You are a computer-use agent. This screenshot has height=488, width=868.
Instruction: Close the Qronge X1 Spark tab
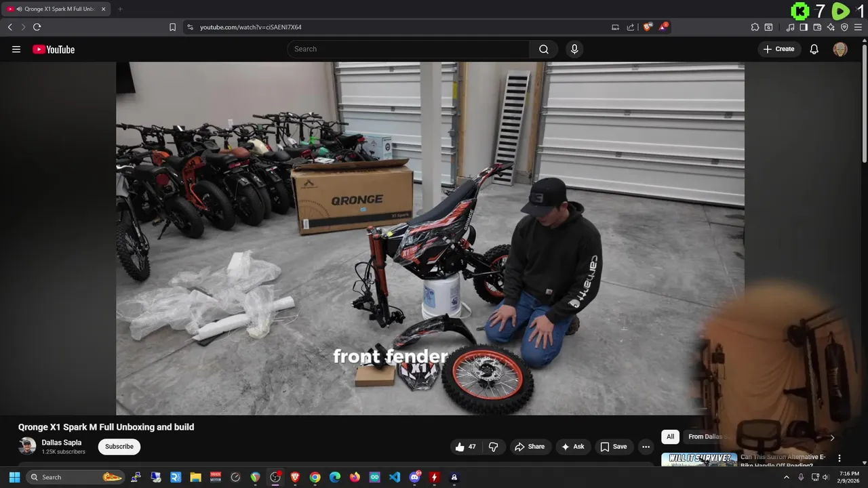pos(103,9)
